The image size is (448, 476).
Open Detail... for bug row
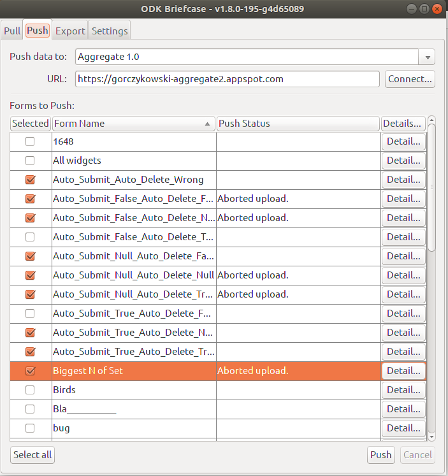tap(403, 428)
